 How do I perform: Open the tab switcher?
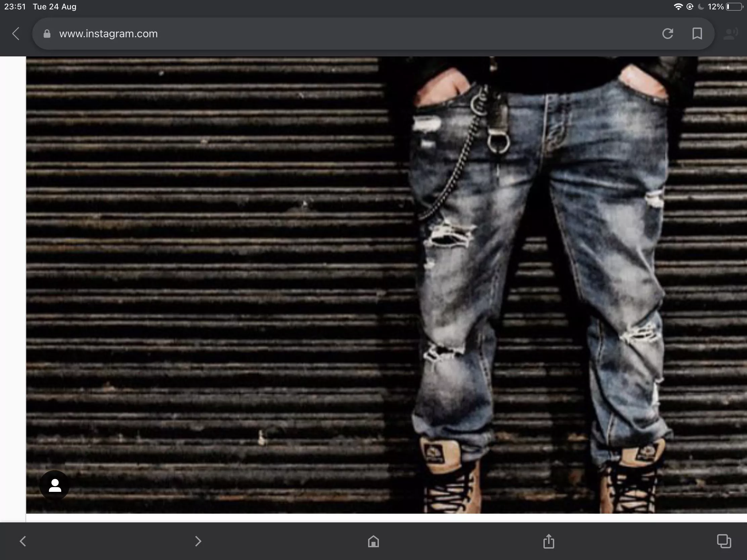point(723,542)
